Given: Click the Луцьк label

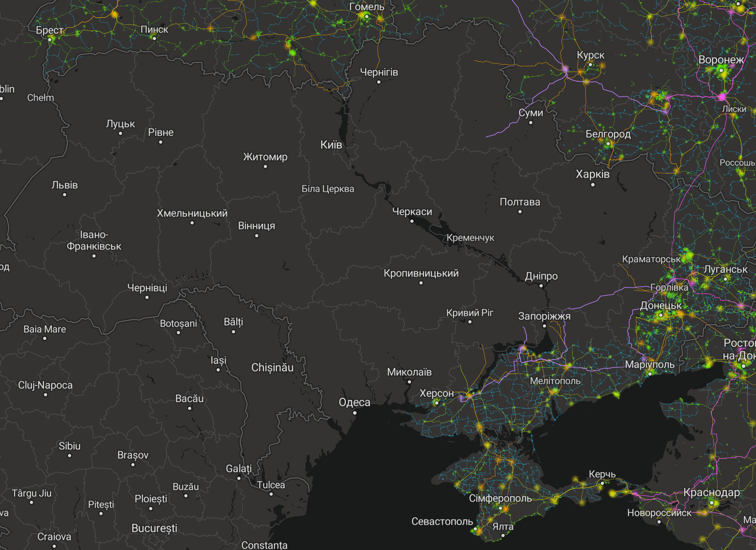Looking at the screenshot, I should 120,124.
